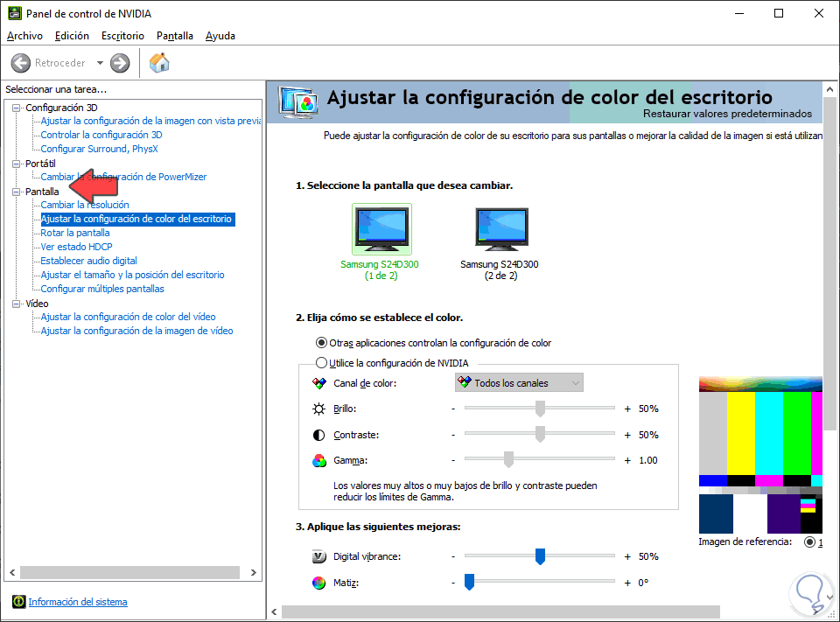Click the forward arrow navigation icon
This screenshot has height=622, width=840.
120,63
